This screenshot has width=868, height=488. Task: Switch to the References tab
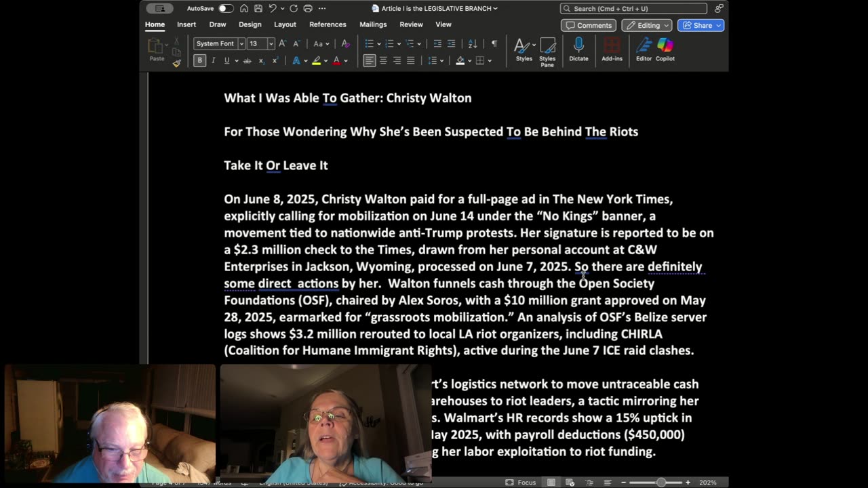point(328,24)
